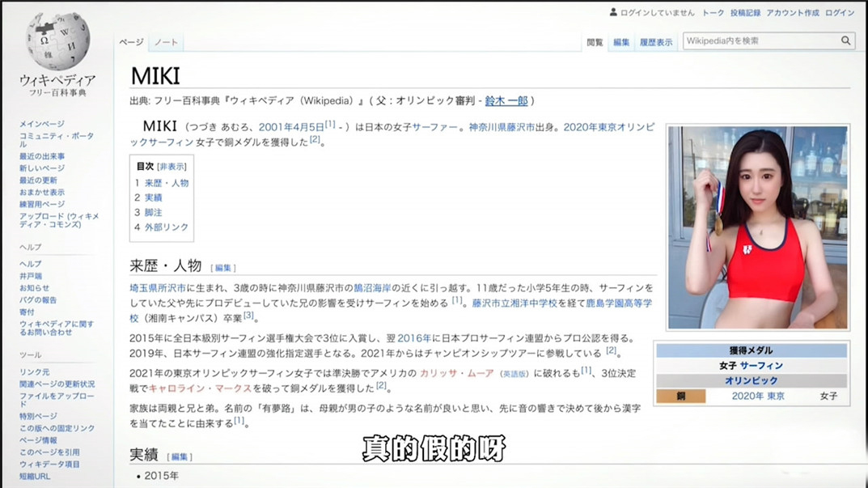The height and width of the screenshot is (488, 868).
Task: Click ページ情報 sidebar link
Action: point(38,440)
